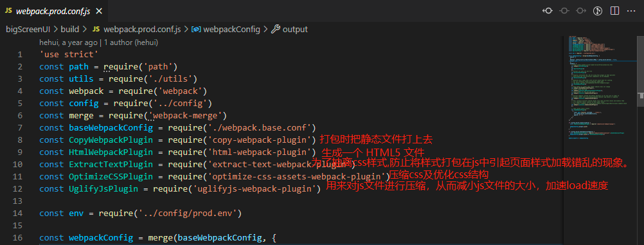Screen dimensions: 644x245
Task: Click 'optimize-css-assets-webpack-plugin' string
Action: coord(296,177)
